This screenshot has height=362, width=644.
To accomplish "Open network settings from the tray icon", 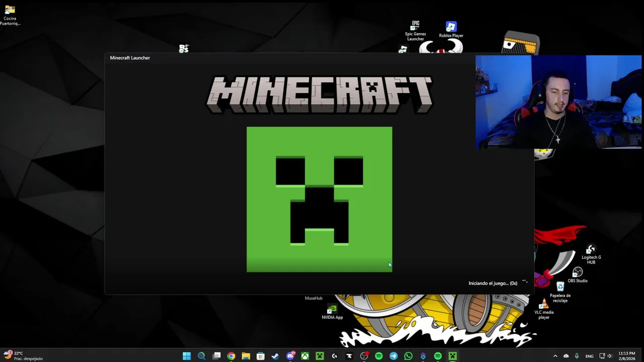I will (x=602, y=356).
